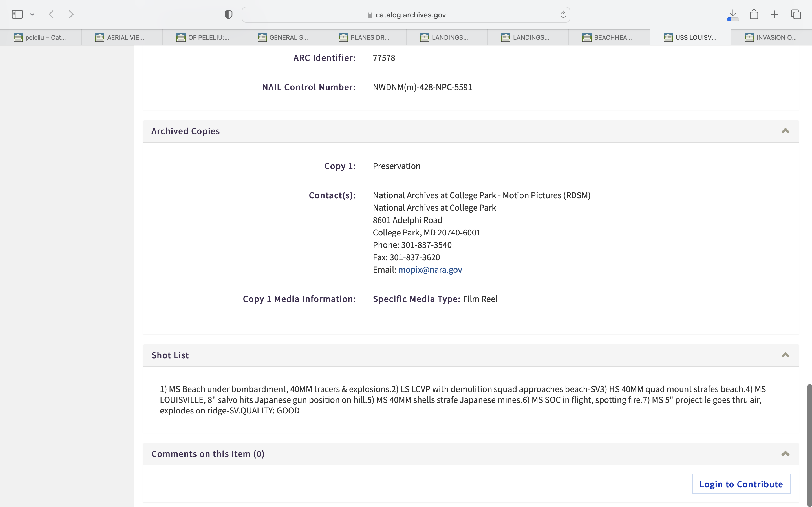Show downloads with the download icon

733,14
